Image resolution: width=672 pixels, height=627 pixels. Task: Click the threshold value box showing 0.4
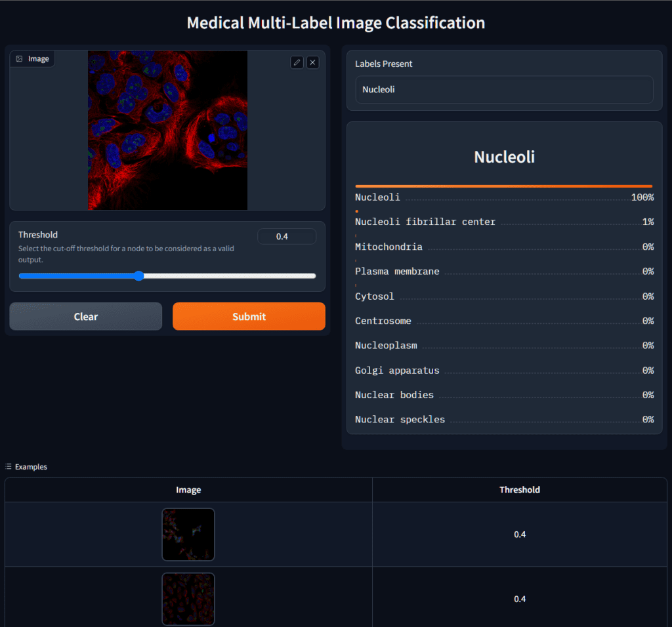(287, 237)
